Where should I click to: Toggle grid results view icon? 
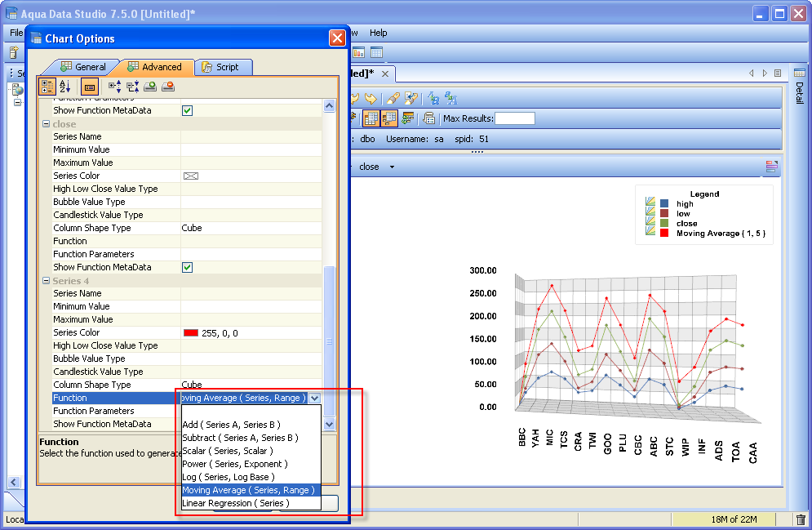point(371,118)
